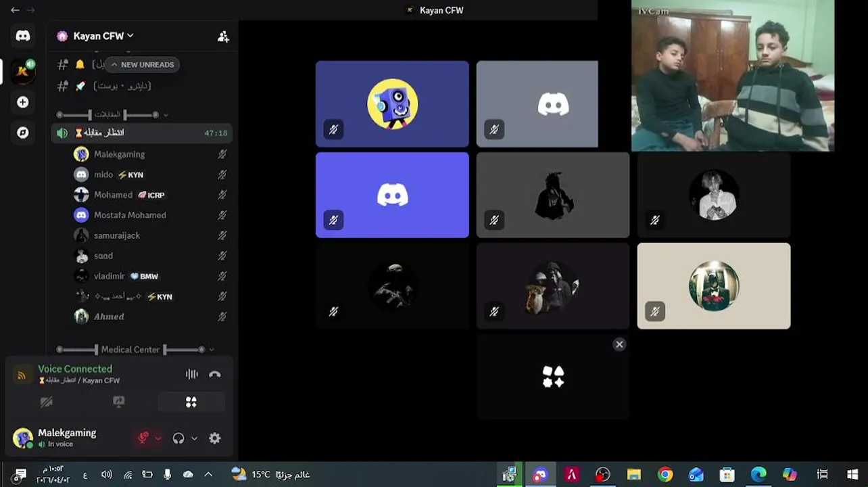Select the iVCam webcam overlay window
Viewport: 868px width, 487px height.
point(733,76)
